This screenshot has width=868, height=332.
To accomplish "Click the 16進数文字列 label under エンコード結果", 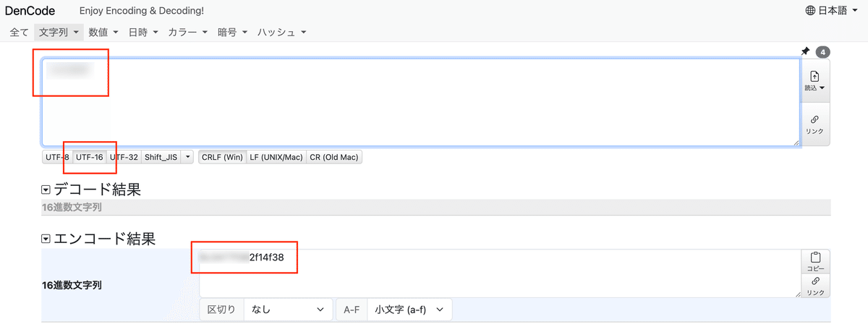I will point(72,285).
